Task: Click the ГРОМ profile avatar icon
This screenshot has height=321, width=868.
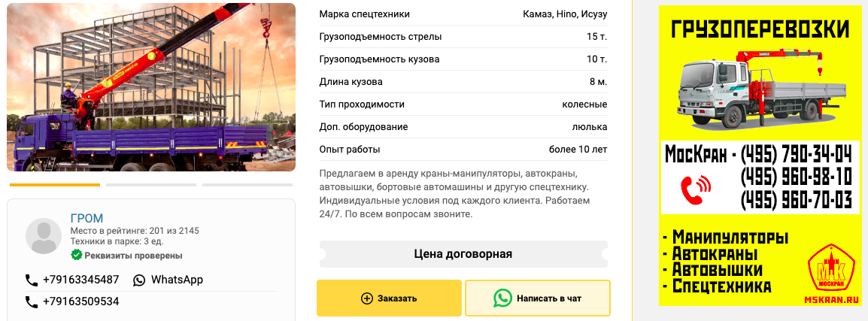Action: 44,236
